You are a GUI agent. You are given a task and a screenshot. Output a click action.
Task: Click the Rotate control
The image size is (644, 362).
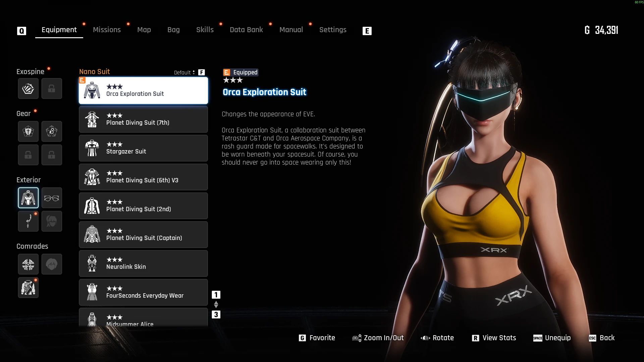pos(437,338)
